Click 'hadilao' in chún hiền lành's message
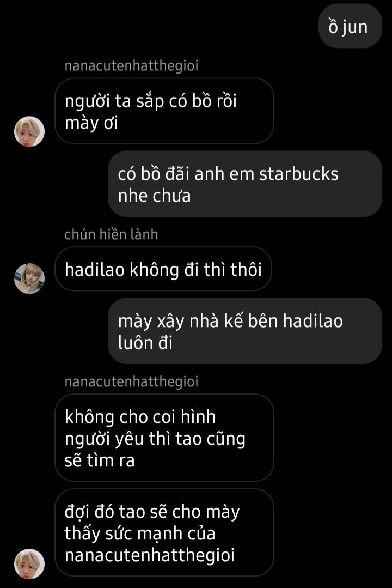 point(94,269)
